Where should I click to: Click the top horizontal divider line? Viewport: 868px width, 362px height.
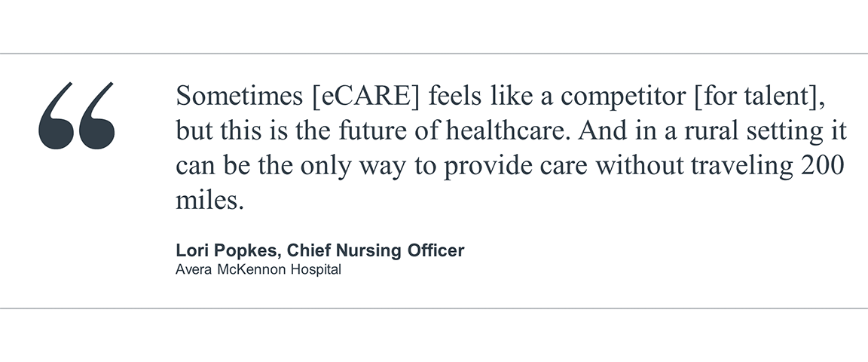pos(434,54)
